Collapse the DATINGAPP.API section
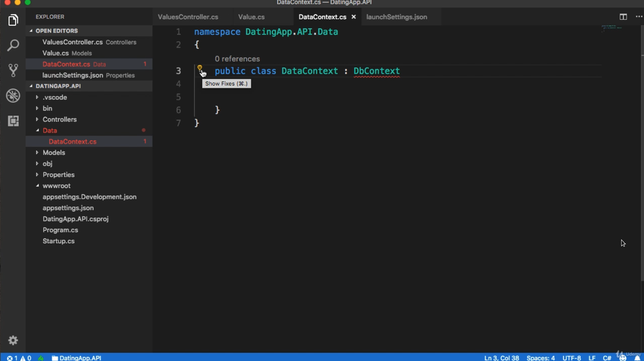 [89, 86]
